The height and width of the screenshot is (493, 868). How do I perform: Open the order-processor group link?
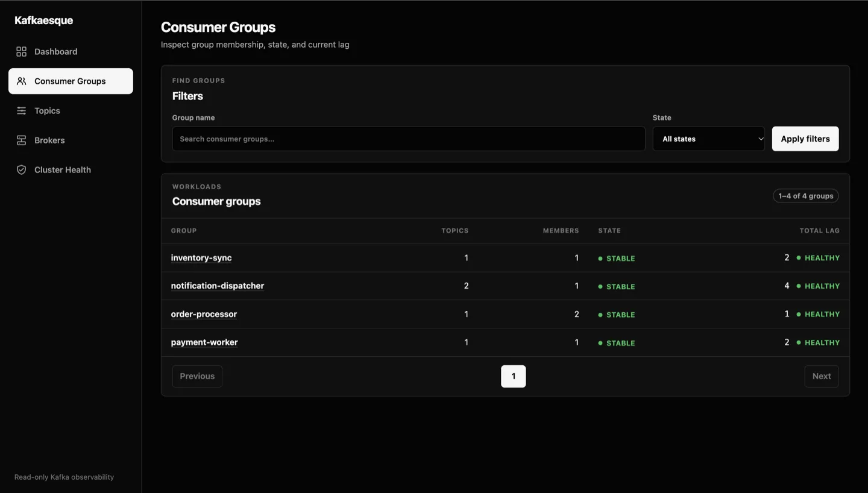tap(204, 315)
